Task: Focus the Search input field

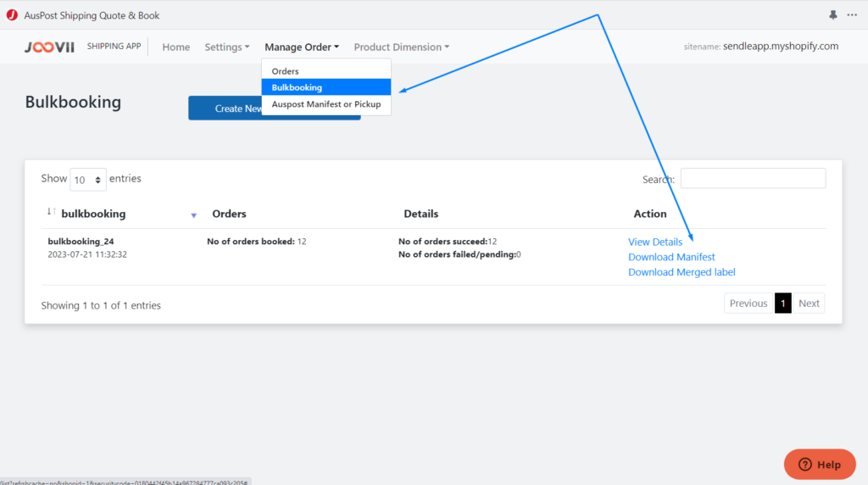Action: coord(753,178)
